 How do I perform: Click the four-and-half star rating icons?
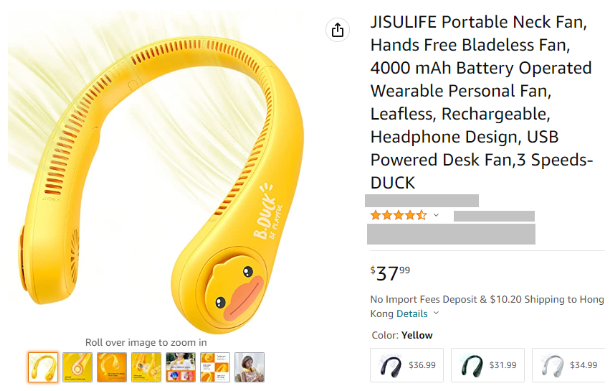click(x=399, y=215)
